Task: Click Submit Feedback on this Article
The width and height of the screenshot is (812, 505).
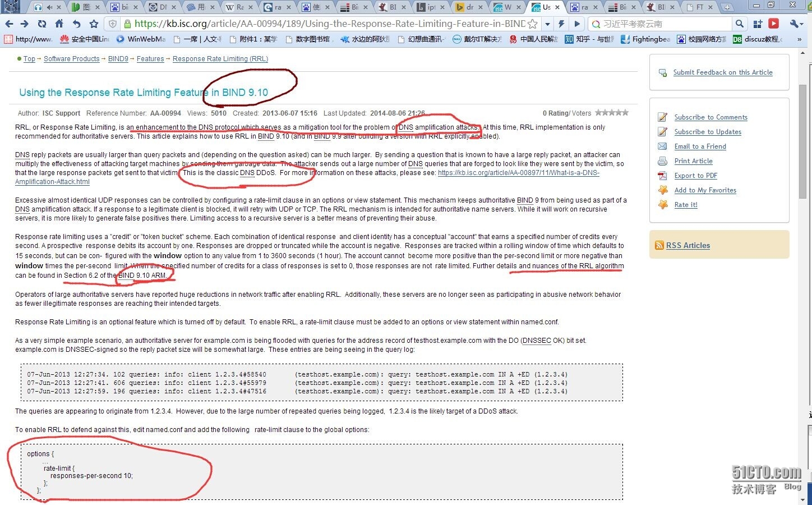Action: (x=723, y=72)
